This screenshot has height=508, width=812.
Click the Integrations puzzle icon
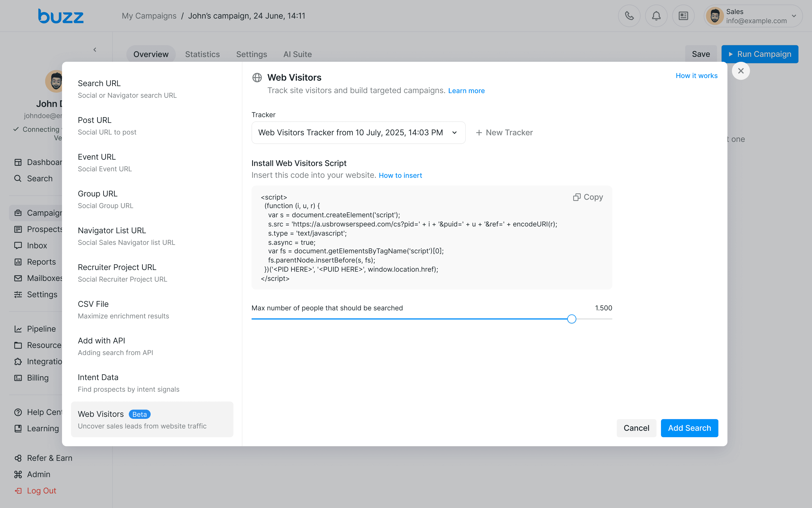(x=18, y=362)
